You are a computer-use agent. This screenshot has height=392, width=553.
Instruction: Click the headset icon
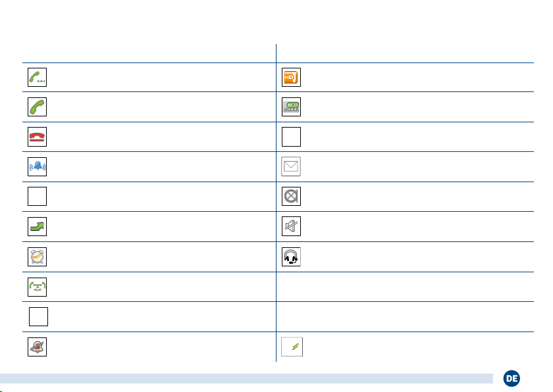[x=291, y=257]
